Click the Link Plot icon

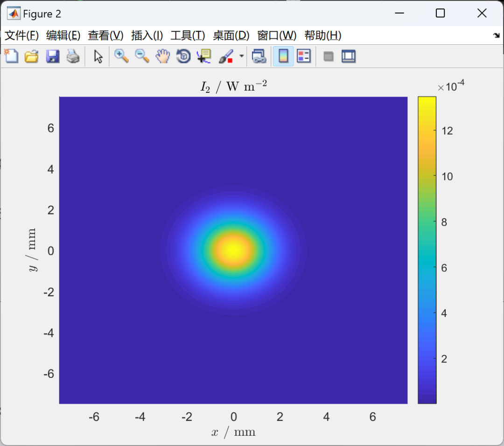tap(259, 56)
